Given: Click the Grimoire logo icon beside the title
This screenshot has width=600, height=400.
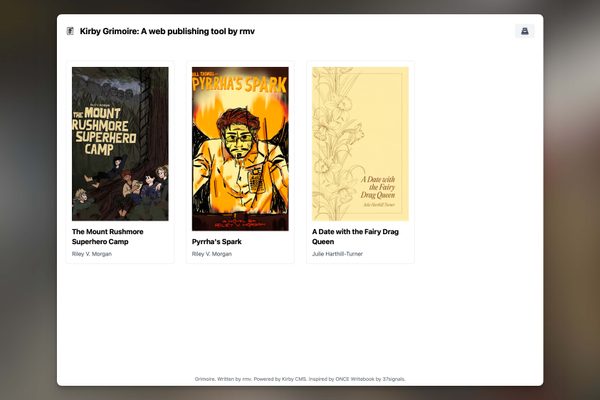Looking at the screenshot, I should pyautogui.click(x=70, y=31).
